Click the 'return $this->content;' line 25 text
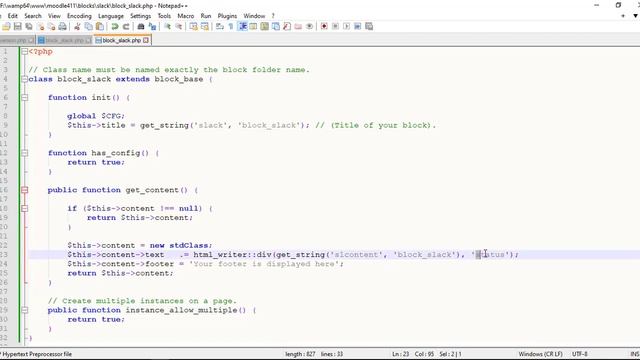The height and width of the screenshot is (360, 640). 120,273
